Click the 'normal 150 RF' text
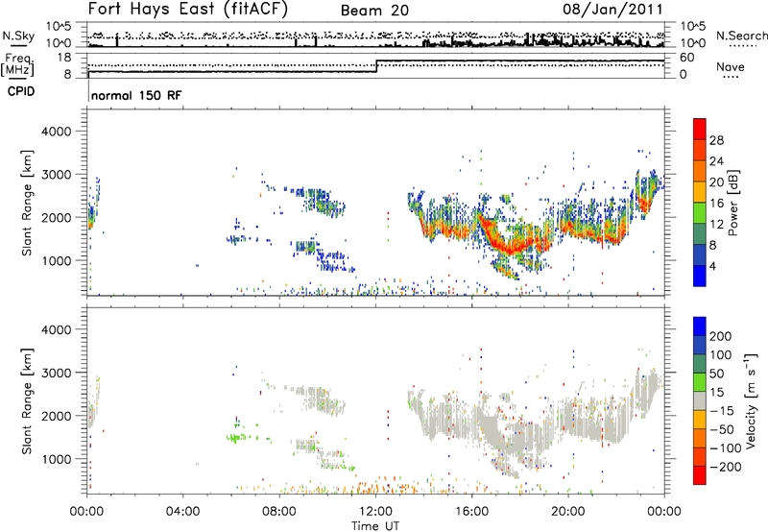The image size is (768, 532). click(135, 95)
